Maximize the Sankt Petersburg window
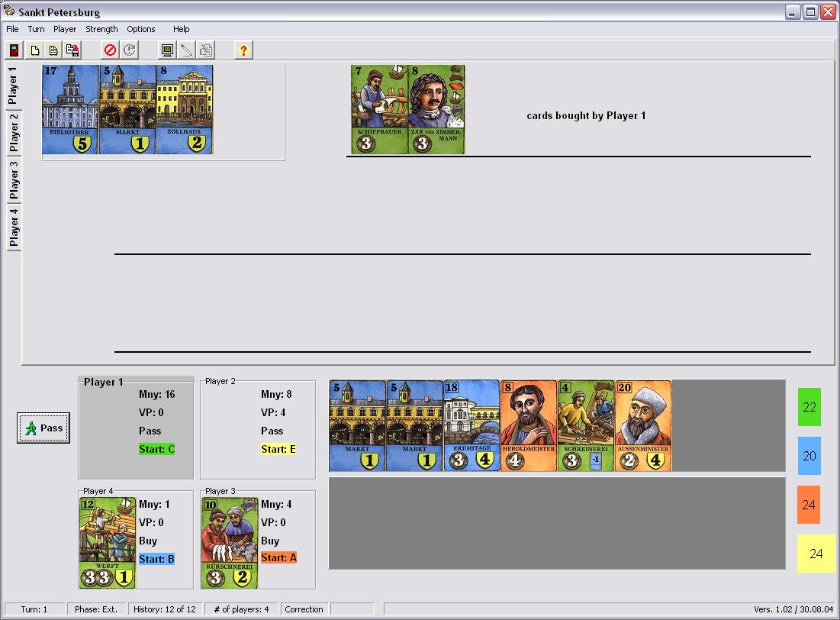The image size is (840, 620). 810,11
